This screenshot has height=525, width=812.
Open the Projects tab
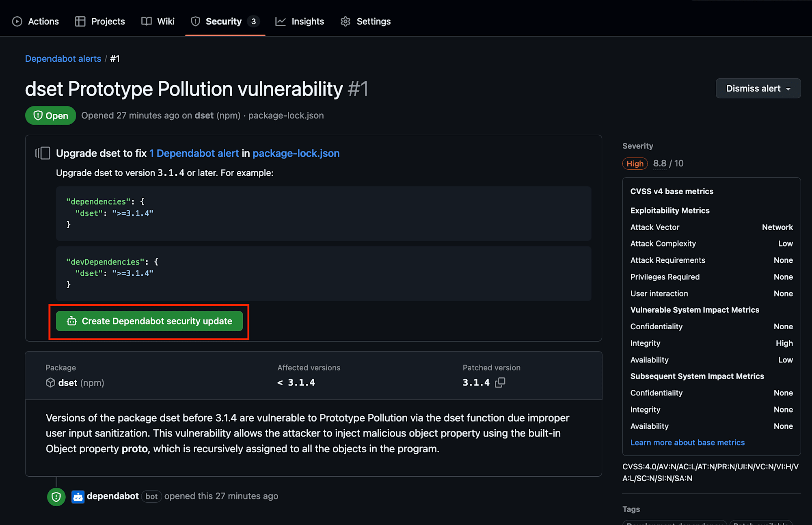(100, 22)
